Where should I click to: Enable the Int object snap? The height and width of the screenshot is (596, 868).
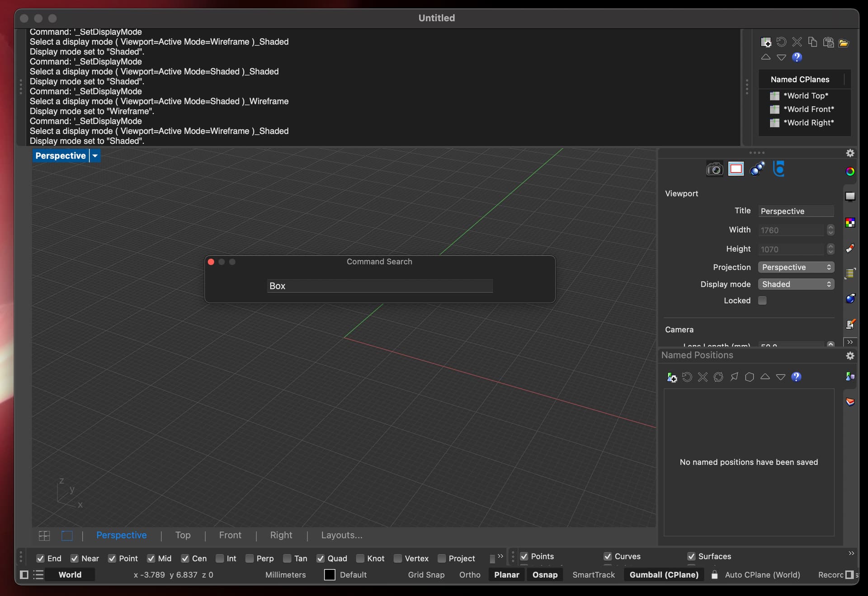[x=220, y=558]
